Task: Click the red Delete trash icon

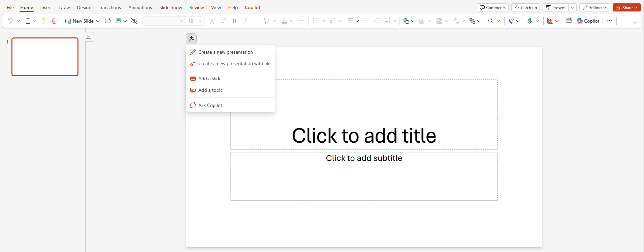Action: tap(54, 21)
